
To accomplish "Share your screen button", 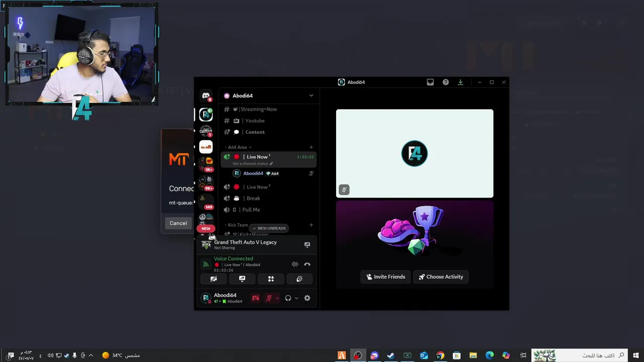I will click(242, 279).
